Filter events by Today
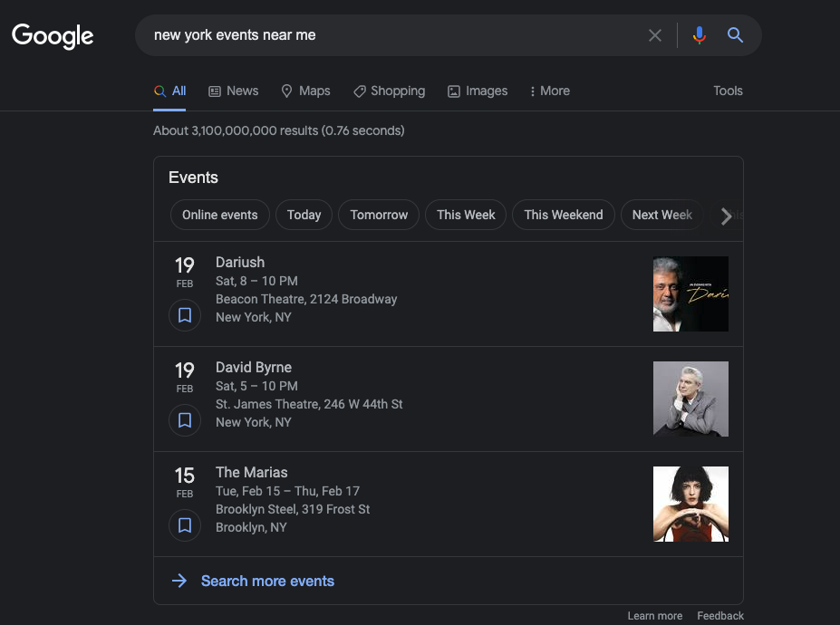Screen dimensions: 840x625 (x=304, y=215)
